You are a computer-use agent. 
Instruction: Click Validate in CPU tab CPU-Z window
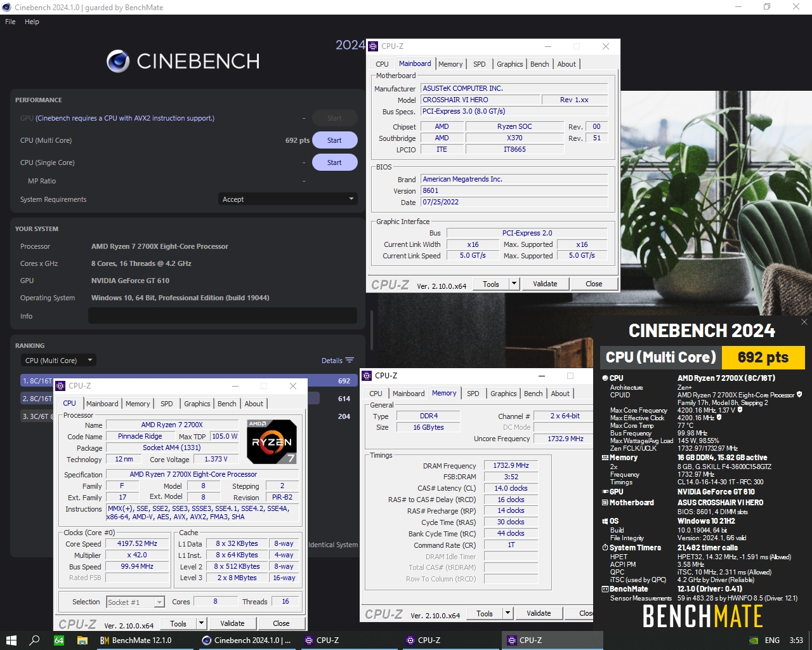(x=232, y=623)
